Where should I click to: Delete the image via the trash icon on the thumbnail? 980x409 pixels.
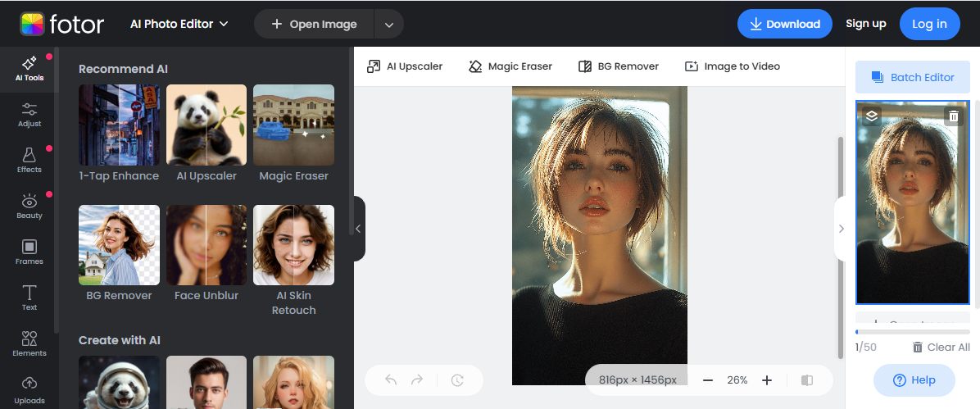click(x=953, y=116)
